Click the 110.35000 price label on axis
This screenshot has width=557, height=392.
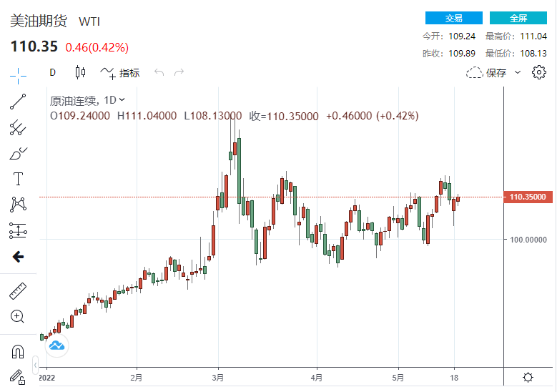[x=528, y=197]
